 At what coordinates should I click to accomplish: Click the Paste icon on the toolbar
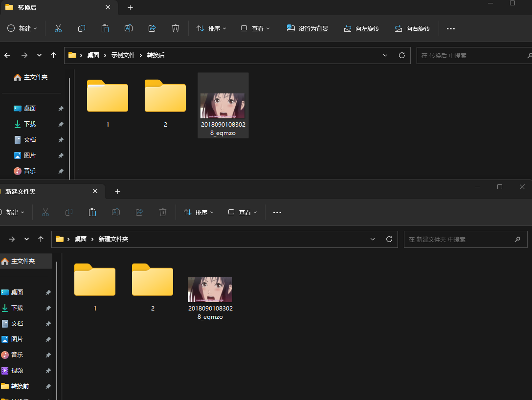pyautogui.click(x=105, y=28)
